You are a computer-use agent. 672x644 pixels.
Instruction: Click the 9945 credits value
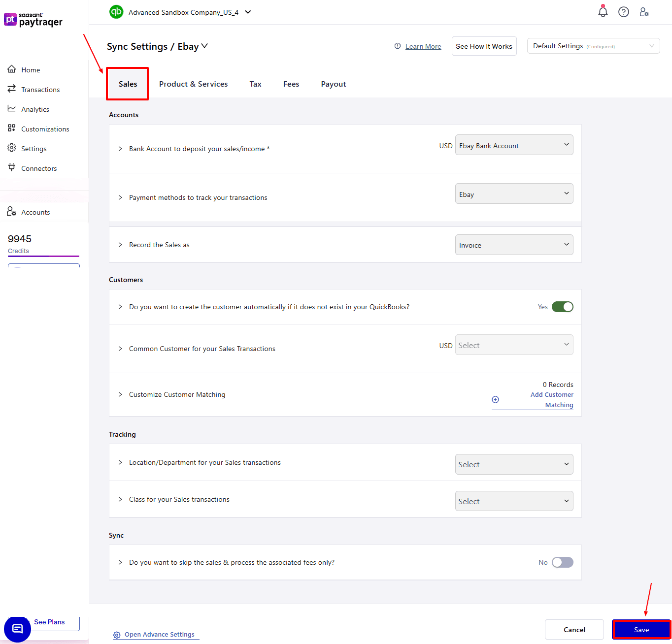pyautogui.click(x=20, y=239)
